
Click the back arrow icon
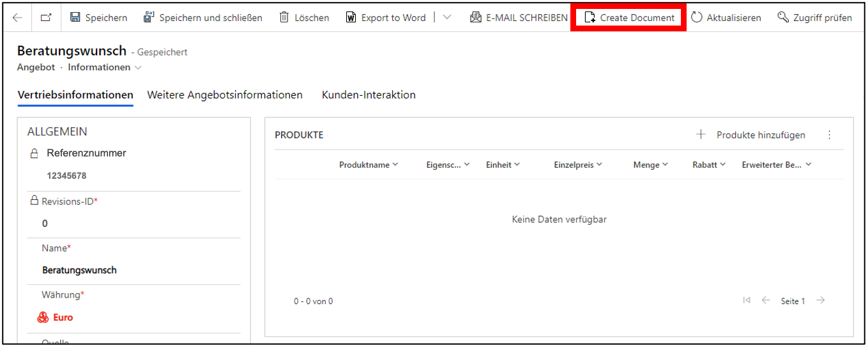[17, 18]
